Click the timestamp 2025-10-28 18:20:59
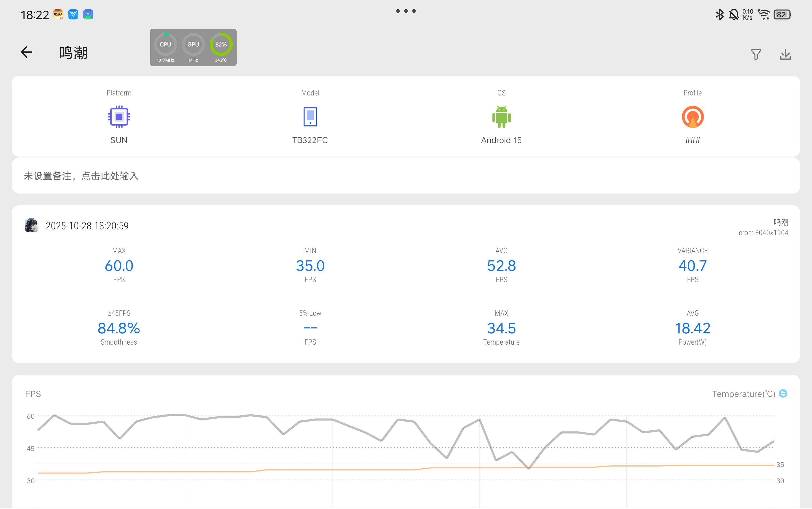Viewport: 812px width, 509px height. 87,226
